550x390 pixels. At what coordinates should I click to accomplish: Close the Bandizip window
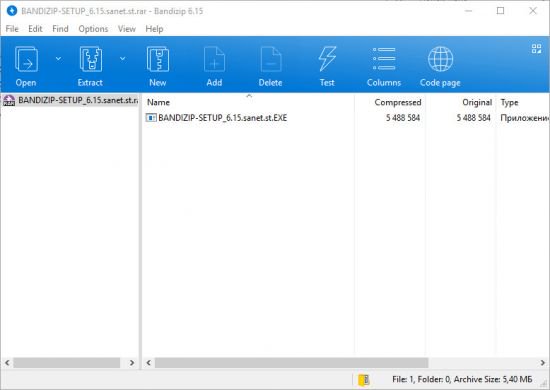pos(533,11)
